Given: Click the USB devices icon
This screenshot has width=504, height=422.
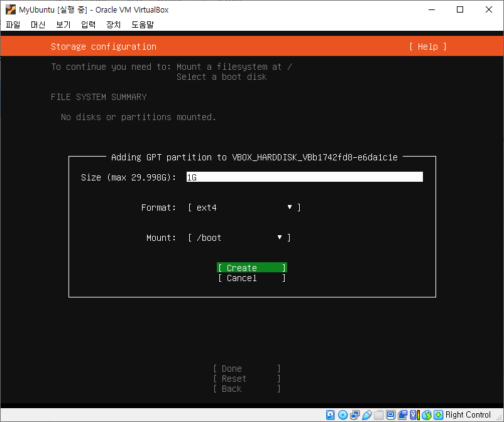Looking at the screenshot, I should tap(367, 414).
